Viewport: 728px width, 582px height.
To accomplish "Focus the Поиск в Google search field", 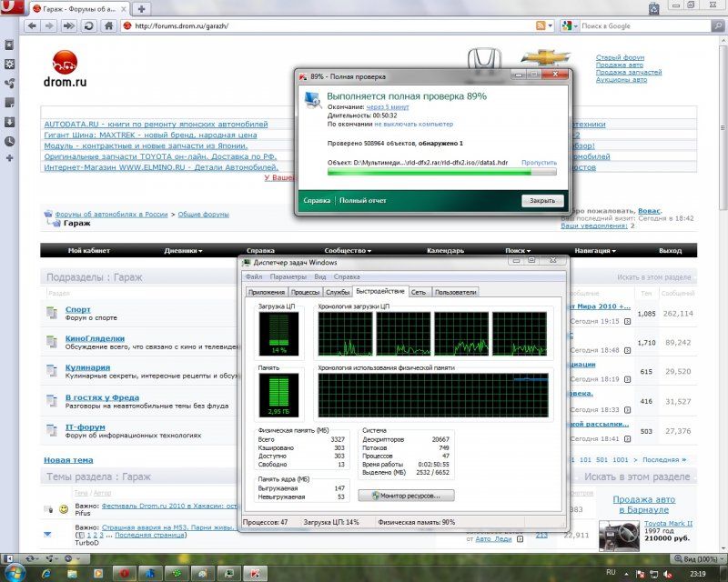I will 645,26.
